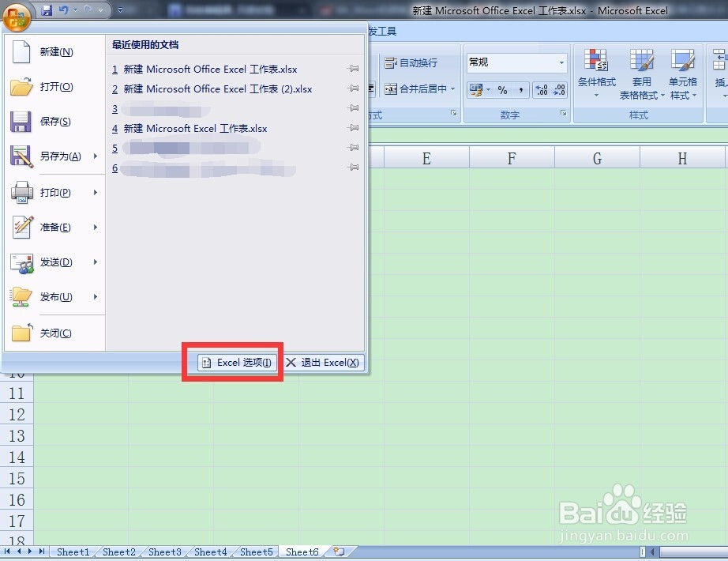Screen dimensions: 728x561
Task: Pin recent document 4 to the list
Action: coord(353,128)
